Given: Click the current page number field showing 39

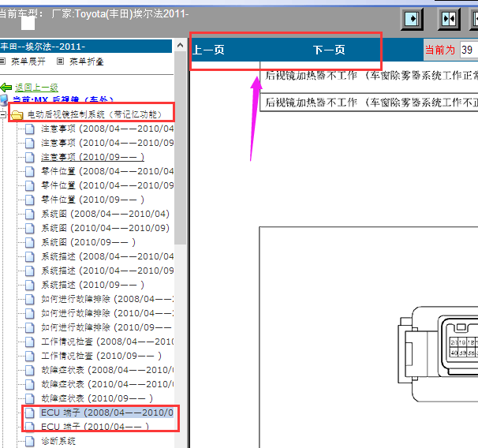Looking at the screenshot, I should click(x=469, y=50).
